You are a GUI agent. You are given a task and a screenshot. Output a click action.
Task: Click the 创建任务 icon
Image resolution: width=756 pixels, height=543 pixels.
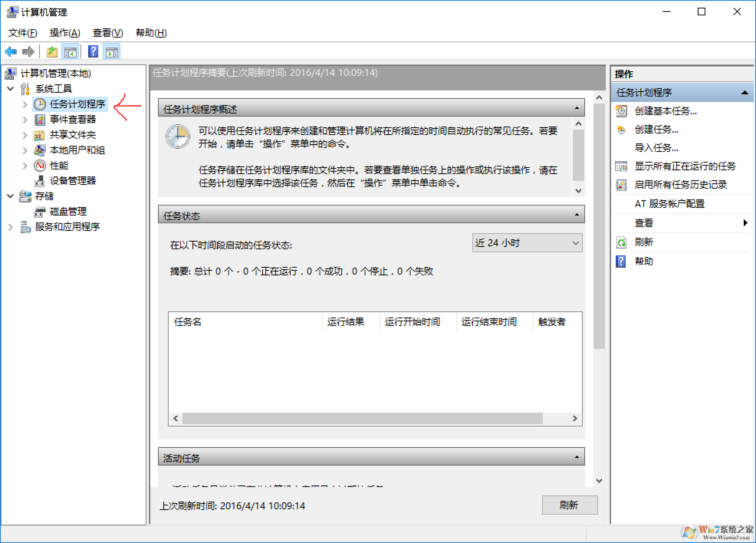621,130
